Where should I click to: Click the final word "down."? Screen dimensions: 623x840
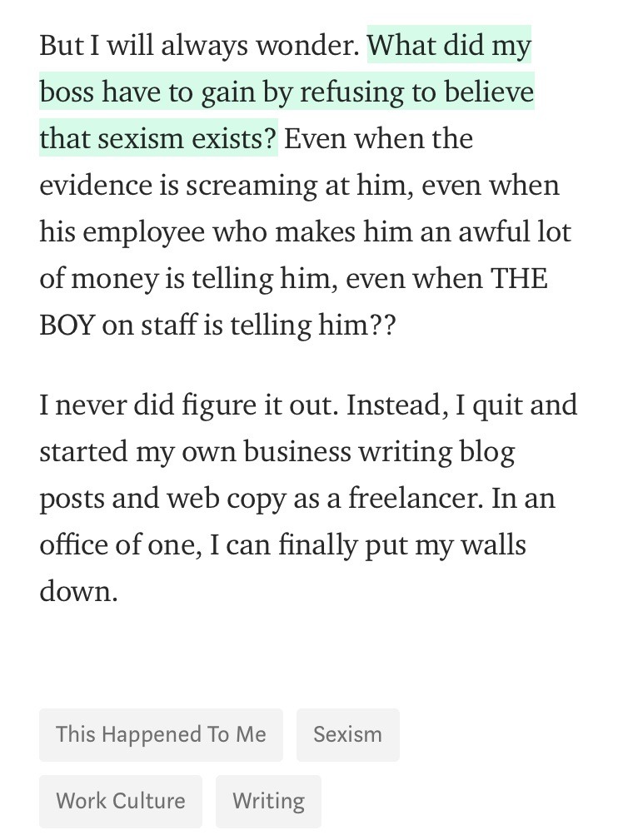(78, 592)
